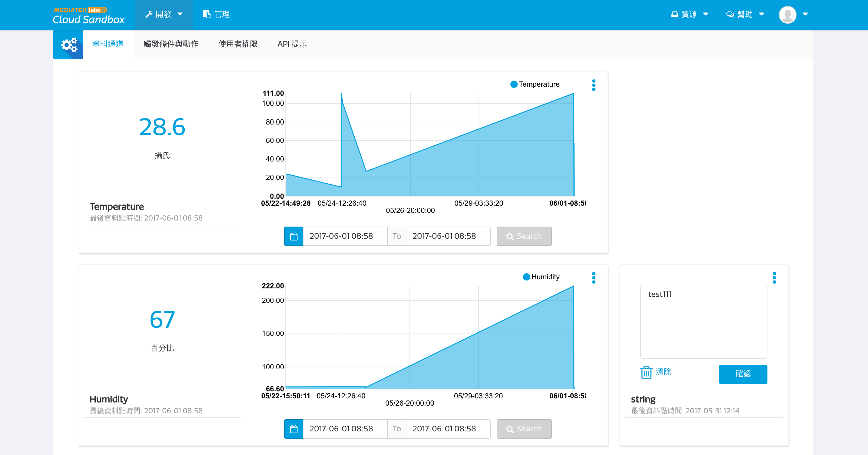The image size is (868, 455).
Task: Click the gears settings icon beside the tabs
Action: click(68, 45)
